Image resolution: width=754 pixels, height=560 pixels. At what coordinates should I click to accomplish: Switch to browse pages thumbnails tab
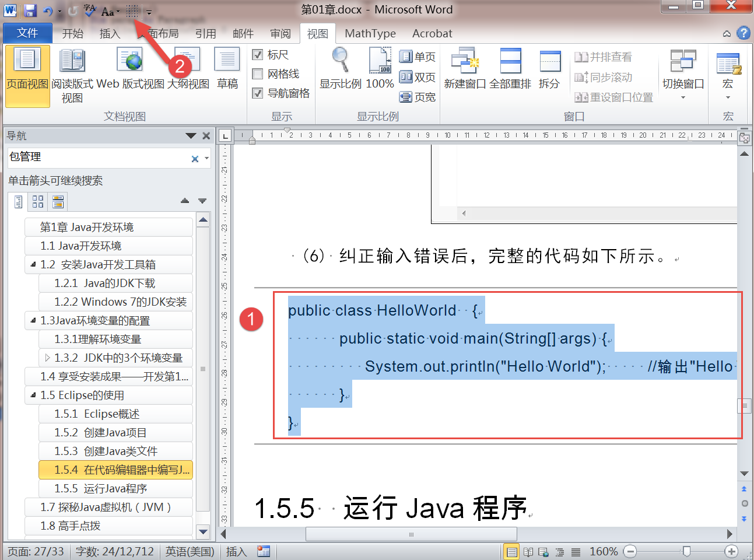tap(38, 202)
